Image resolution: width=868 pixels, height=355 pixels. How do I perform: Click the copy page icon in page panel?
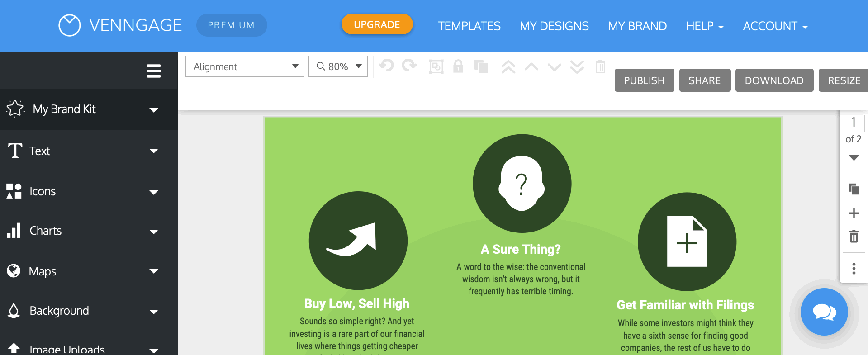coord(854,189)
